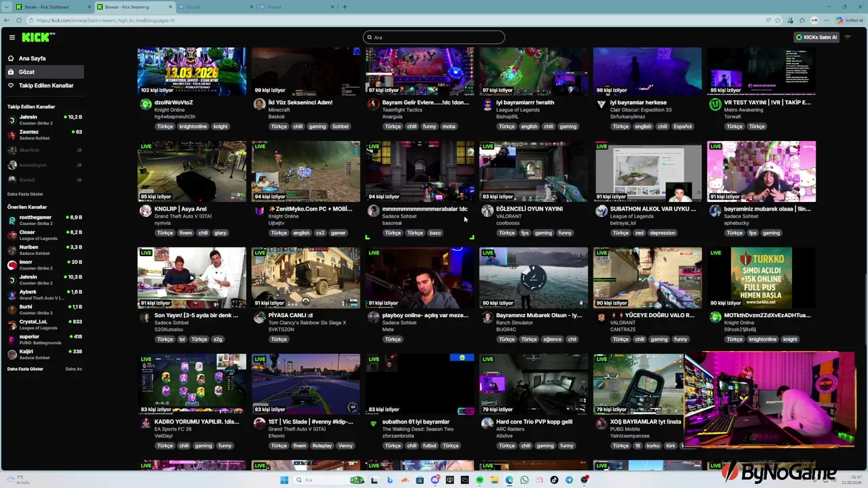Open Ayberk recommended channel avatar
Viewport: 868px width, 488px height.
[x=12, y=295]
